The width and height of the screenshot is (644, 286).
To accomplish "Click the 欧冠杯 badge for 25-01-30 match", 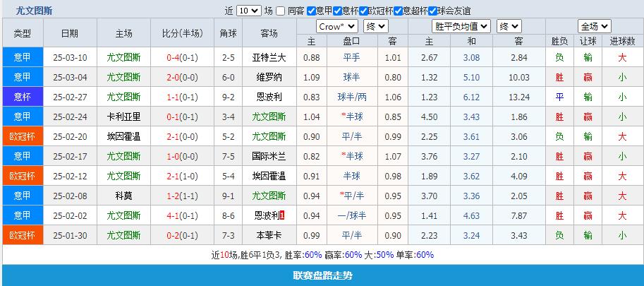I will coord(23,235).
